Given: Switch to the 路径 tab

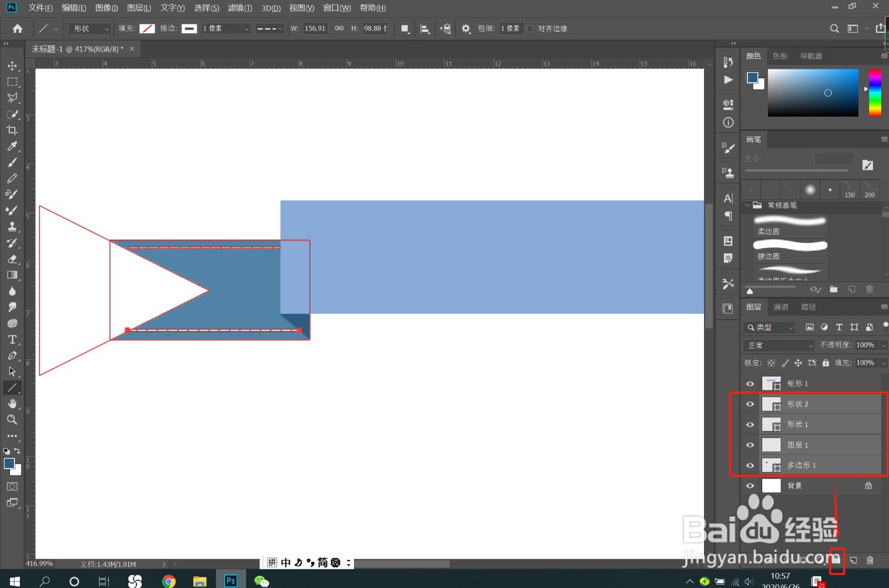Looking at the screenshot, I should 808,307.
